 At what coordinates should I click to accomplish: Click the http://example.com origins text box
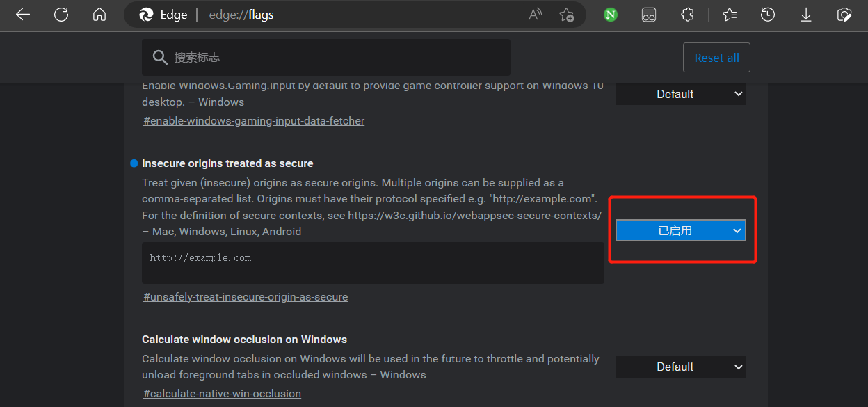(372, 262)
